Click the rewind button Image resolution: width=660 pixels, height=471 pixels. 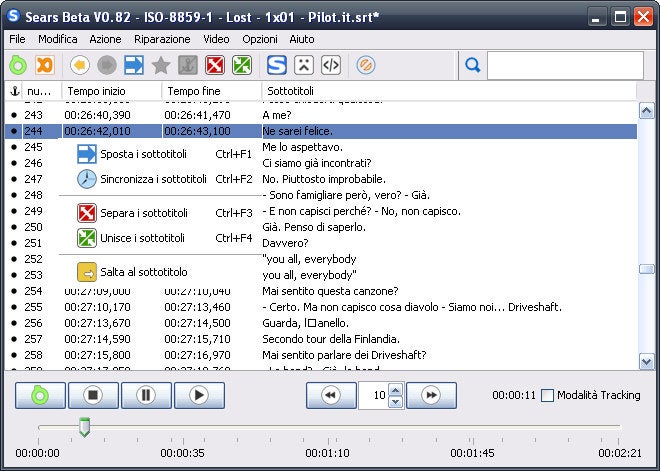pos(331,395)
